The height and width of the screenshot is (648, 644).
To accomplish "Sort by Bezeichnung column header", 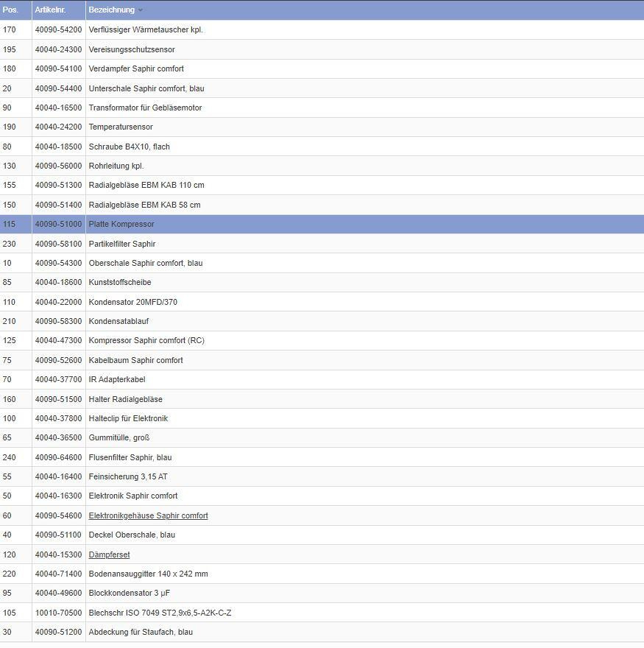I will pyautogui.click(x=111, y=10).
